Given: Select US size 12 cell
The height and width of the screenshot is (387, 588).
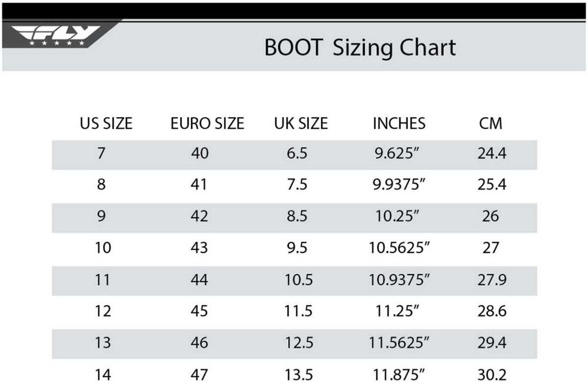Looking at the screenshot, I should pyautogui.click(x=103, y=311).
